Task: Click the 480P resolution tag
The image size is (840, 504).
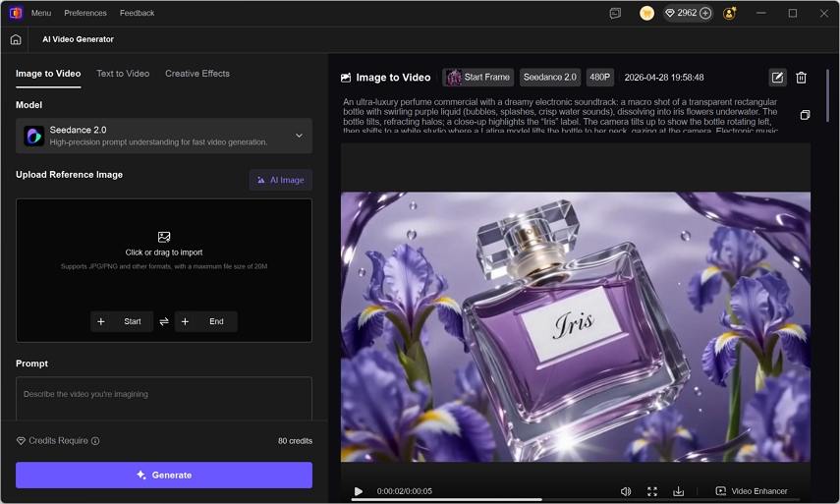Action: coord(600,78)
